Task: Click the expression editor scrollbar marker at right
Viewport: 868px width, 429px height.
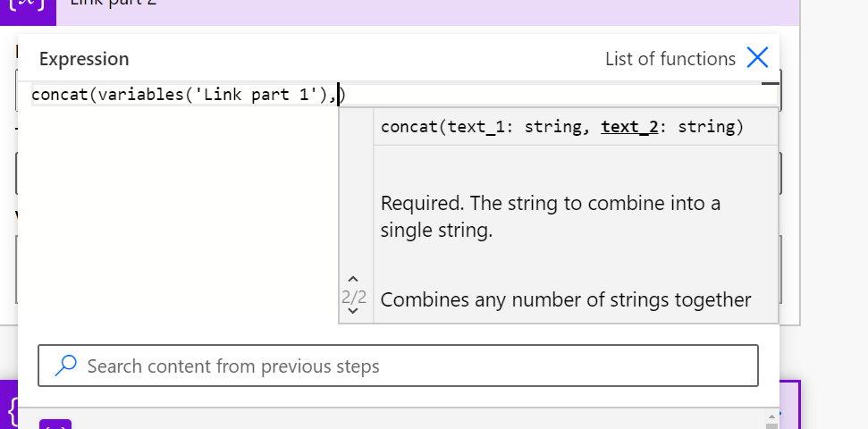Action: click(x=771, y=84)
